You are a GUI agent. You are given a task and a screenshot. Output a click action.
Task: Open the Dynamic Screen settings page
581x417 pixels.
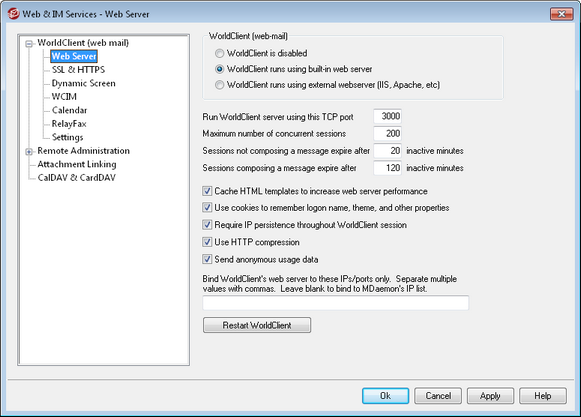(x=83, y=83)
